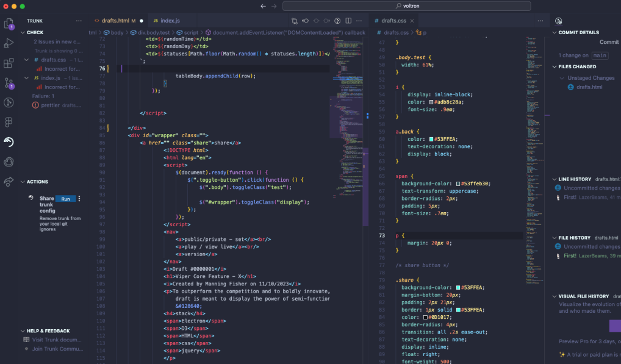The width and height of the screenshot is (621, 364).
Task: Collapse the VISUAL FILE HISTORY section
Action: pos(555,296)
